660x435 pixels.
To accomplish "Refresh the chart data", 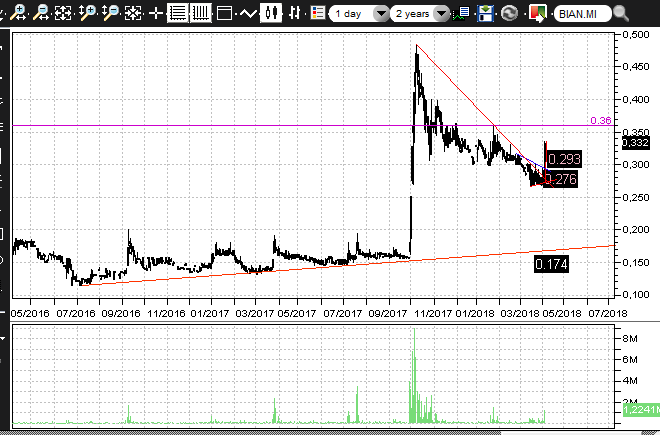I will coord(509,13).
